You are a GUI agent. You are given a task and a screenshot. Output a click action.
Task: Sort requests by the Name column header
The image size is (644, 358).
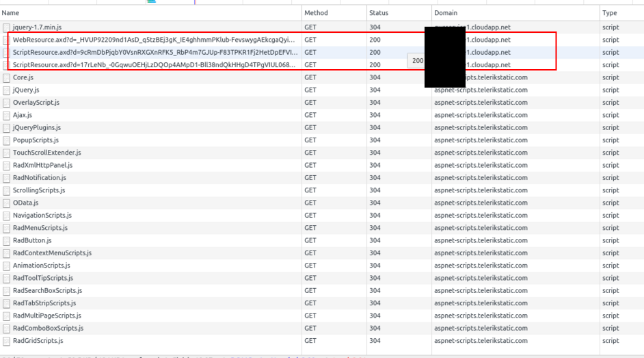click(x=150, y=13)
